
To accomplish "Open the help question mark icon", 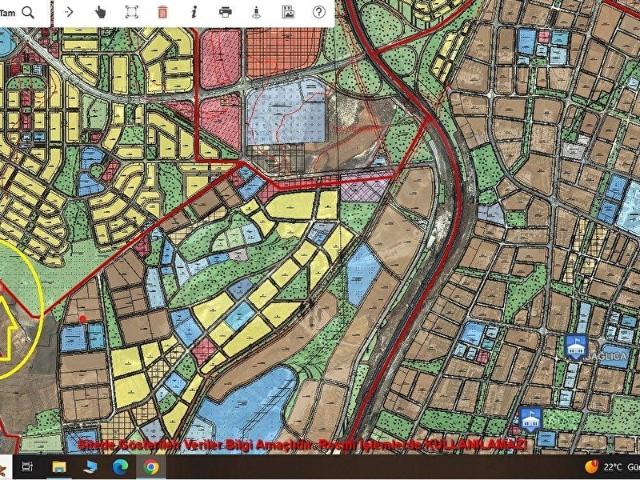I will (319, 12).
